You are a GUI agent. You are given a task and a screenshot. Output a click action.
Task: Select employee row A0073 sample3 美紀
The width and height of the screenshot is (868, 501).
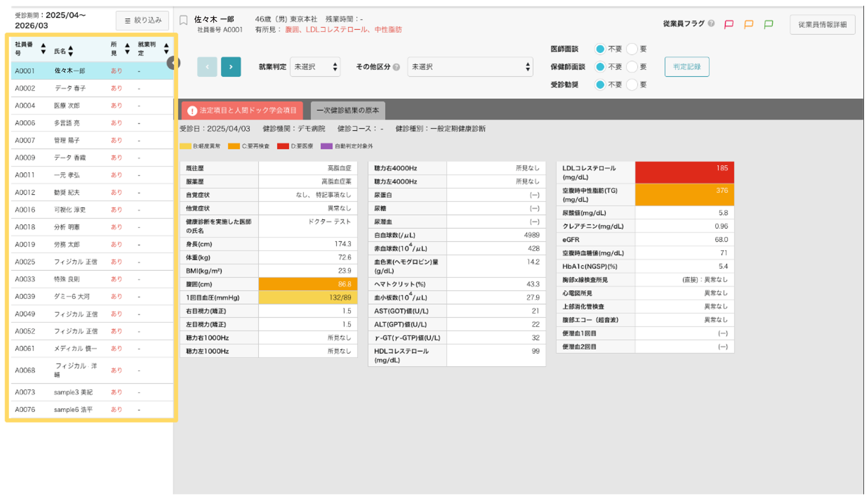tap(92, 393)
